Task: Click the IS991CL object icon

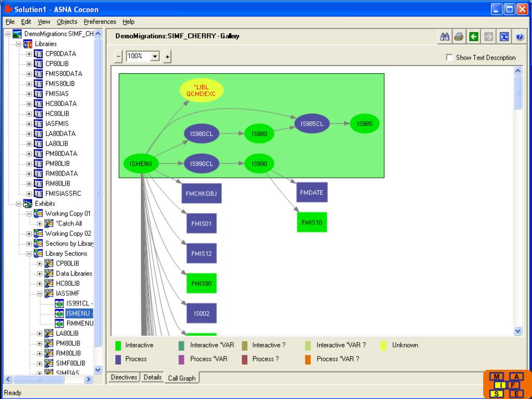Action: coord(59,303)
